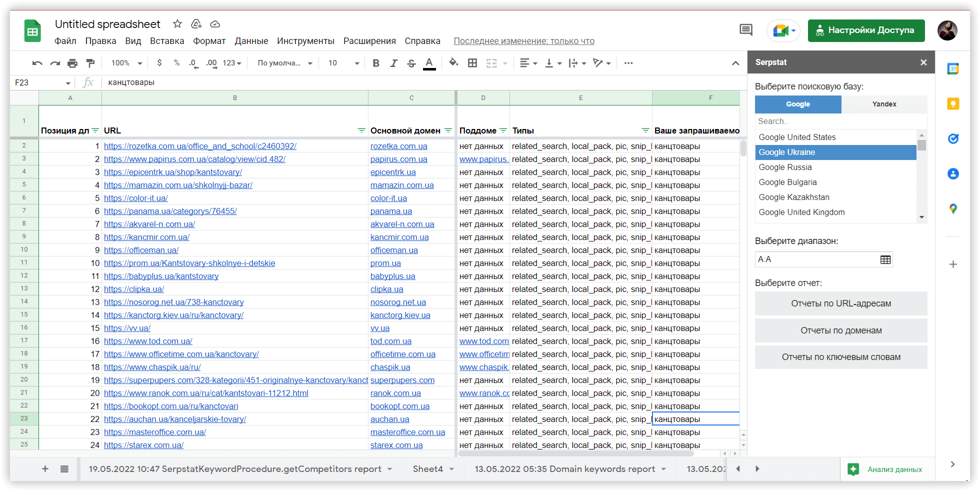Open the borders tool
Image resolution: width=980 pixels, height=491 pixels.
coord(472,63)
